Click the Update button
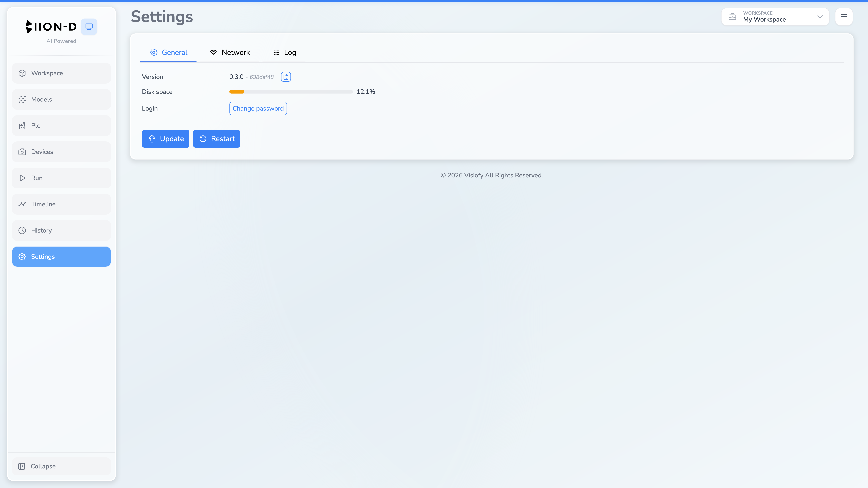This screenshot has width=868, height=488. tap(165, 139)
